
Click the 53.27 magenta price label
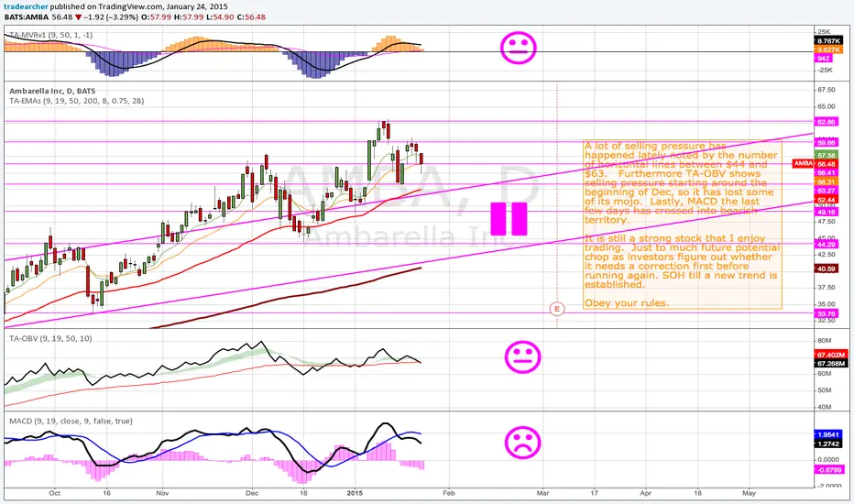tap(827, 191)
